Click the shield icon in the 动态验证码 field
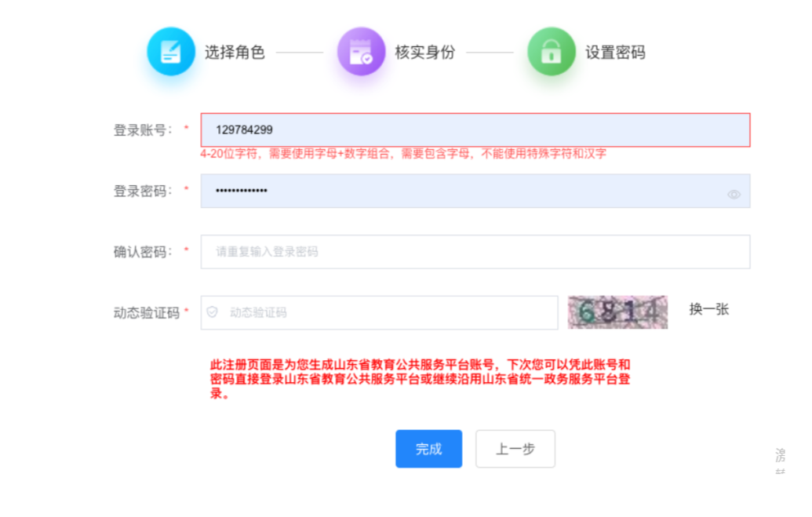This screenshot has height=517, width=812. pos(212,312)
